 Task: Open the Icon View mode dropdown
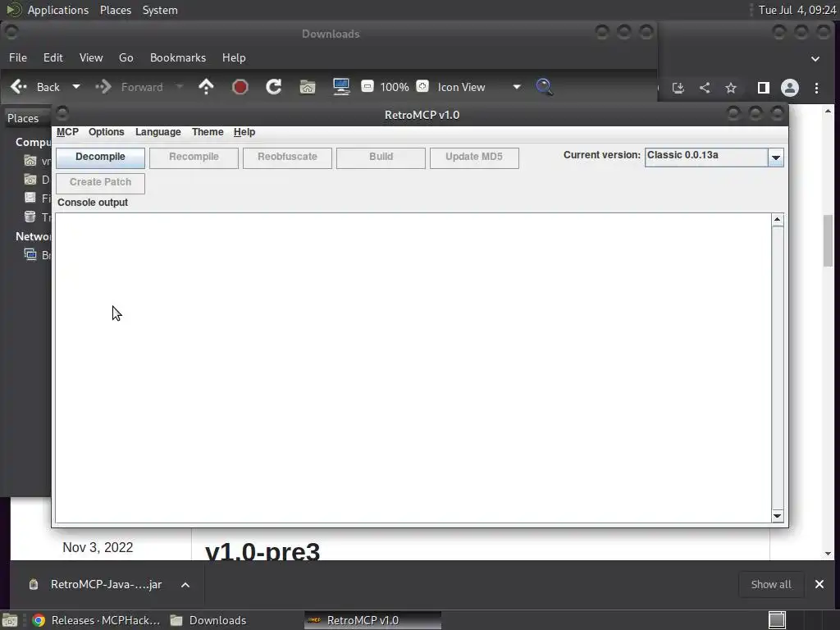coord(478,87)
